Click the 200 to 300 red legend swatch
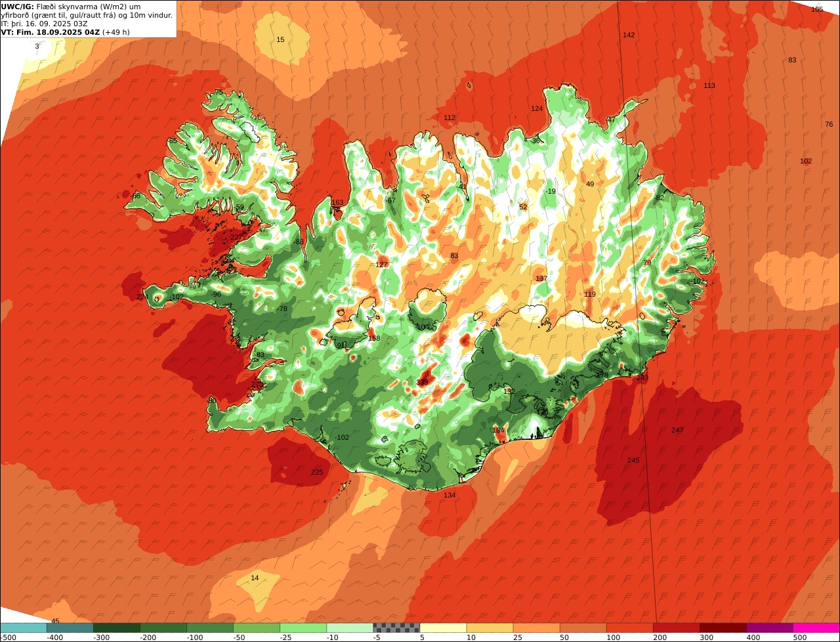Screen dimensions: 840x642 (675, 628)
